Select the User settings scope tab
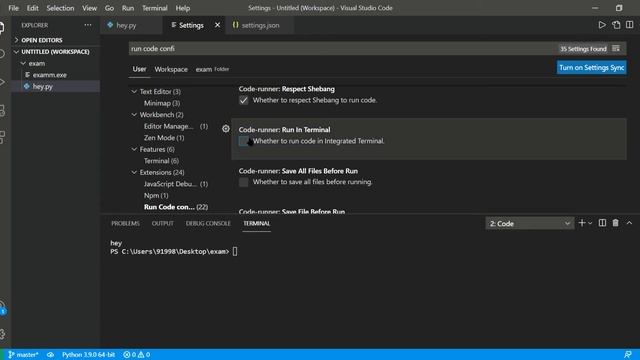640x360 pixels. coord(139,69)
